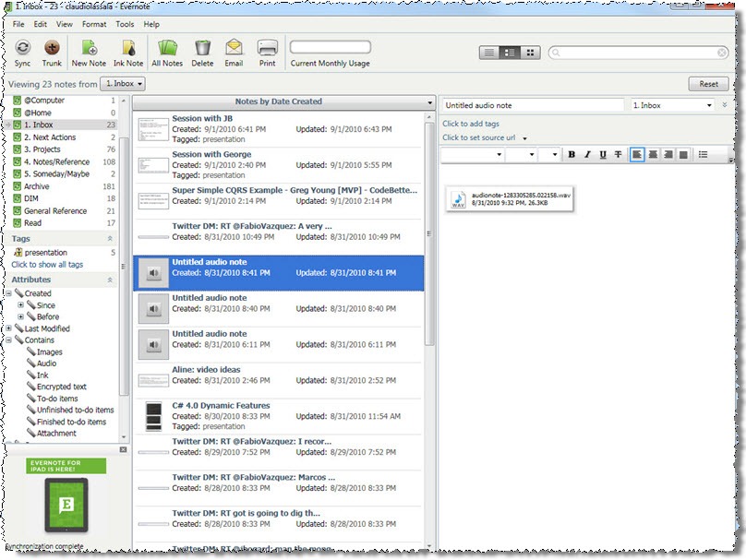The height and width of the screenshot is (560, 746).
Task: Switch to thumbnail grid view icon
Action: coord(530,53)
